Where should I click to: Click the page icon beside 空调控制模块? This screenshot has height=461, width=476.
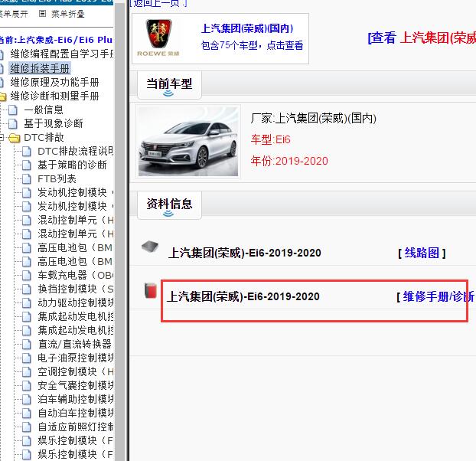(x=27, y=372)
